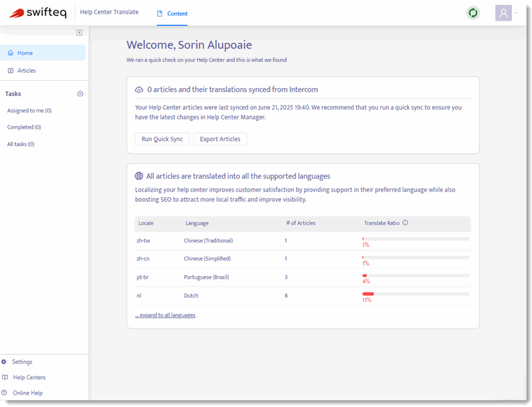Collapse the sidebar panel

tap(79, 33)
